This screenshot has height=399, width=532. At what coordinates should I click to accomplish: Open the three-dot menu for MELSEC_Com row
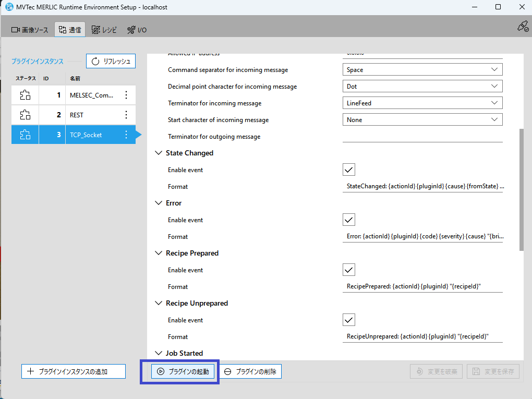click(126, 95)
